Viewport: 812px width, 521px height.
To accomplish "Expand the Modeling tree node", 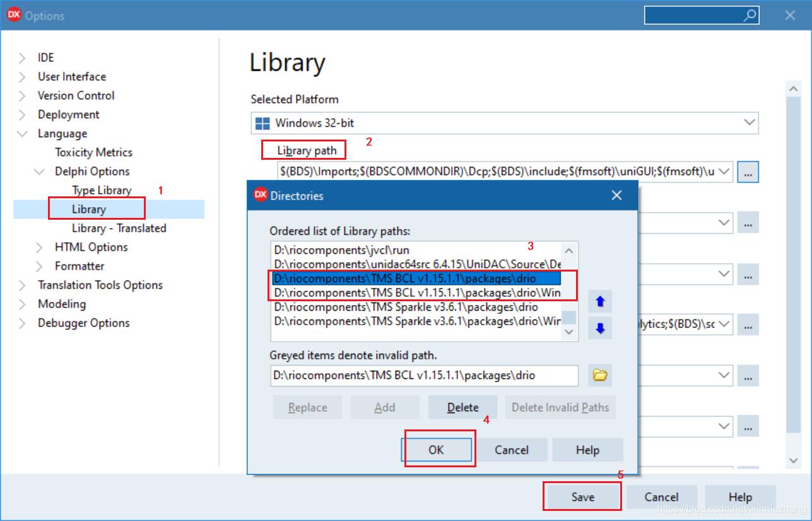I will (x=23, y=304).
